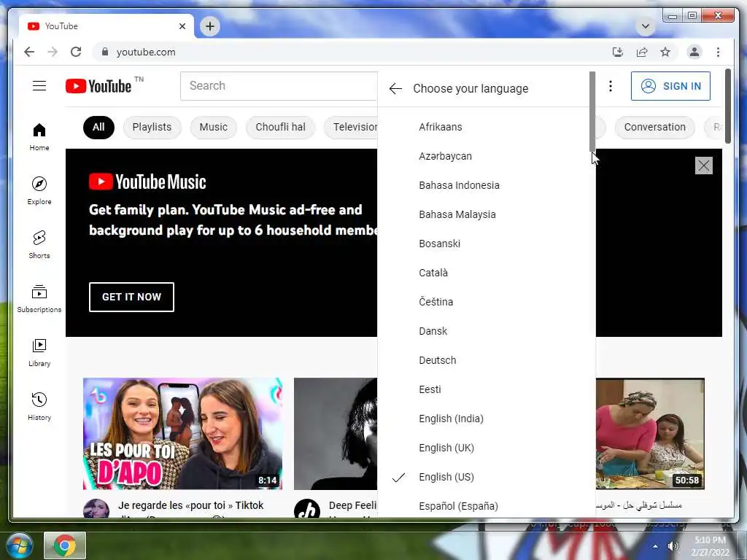This screenshot has width=747, height=560.
Task: Go back from Choose your language panel
Action: point(395,88)
